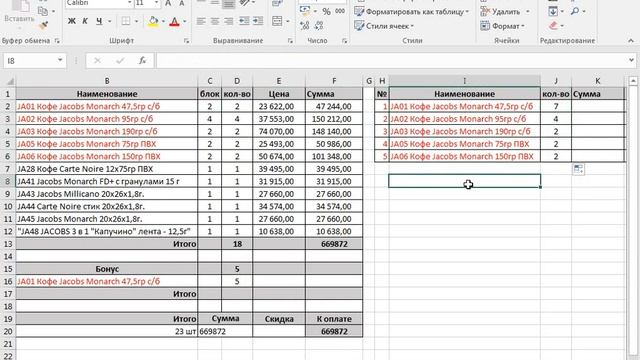Click Insert Function fx button
This screenshot has height=360, width=640.
tap(142, 61)
